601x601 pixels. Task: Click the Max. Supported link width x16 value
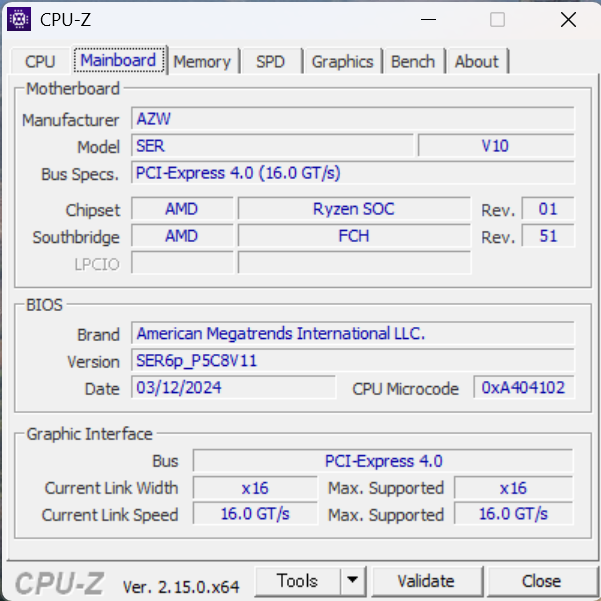coord(514,488)
